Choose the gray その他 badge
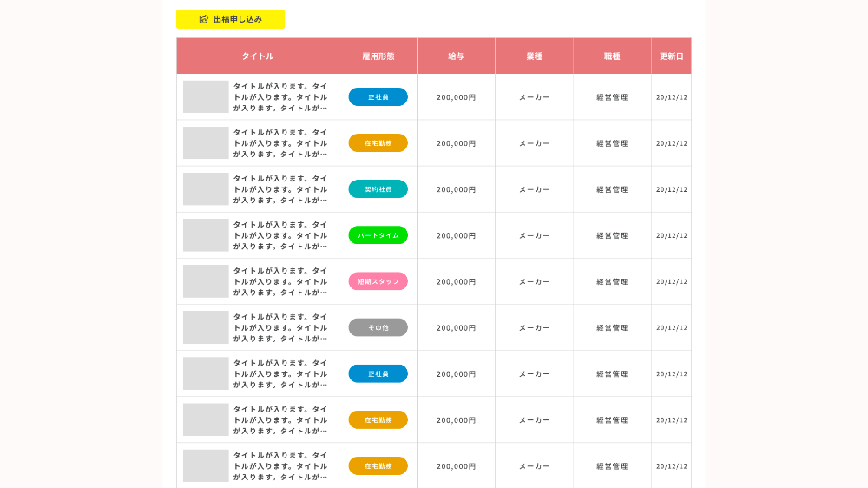This screenshot has height=488, width=868. 378,327
